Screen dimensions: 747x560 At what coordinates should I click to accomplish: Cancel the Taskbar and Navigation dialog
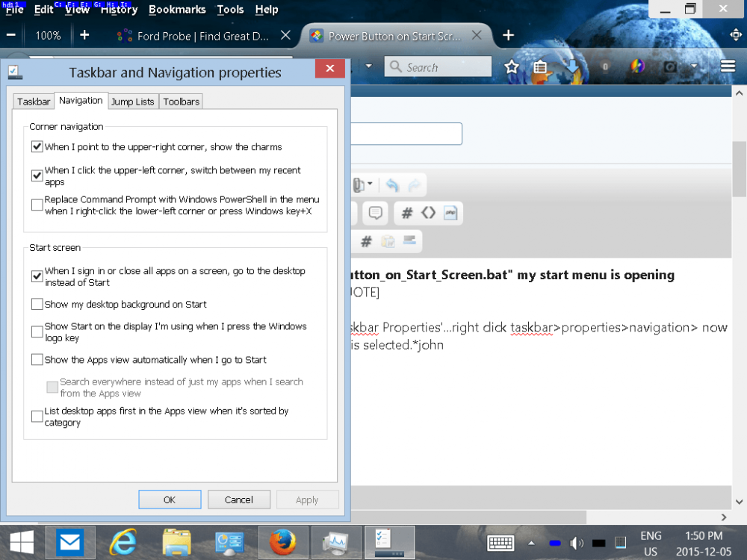[x=239, y=499]
